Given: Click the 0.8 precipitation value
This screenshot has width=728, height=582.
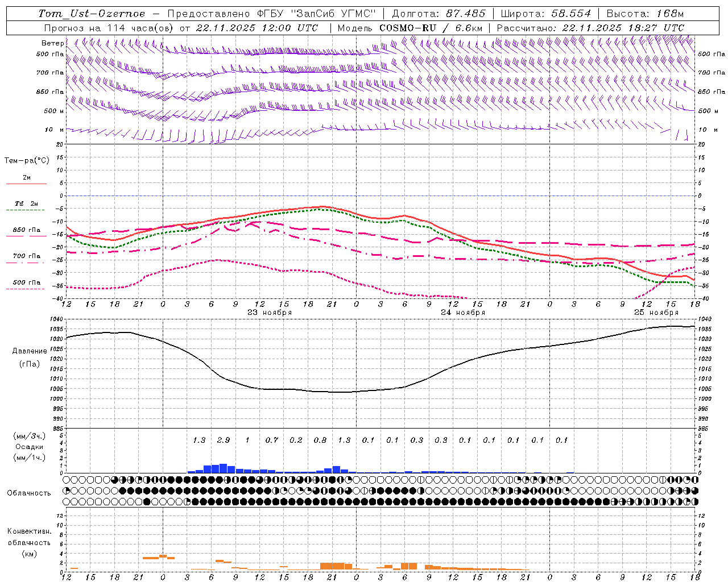Looking at the screenshot, I should 320,440.
